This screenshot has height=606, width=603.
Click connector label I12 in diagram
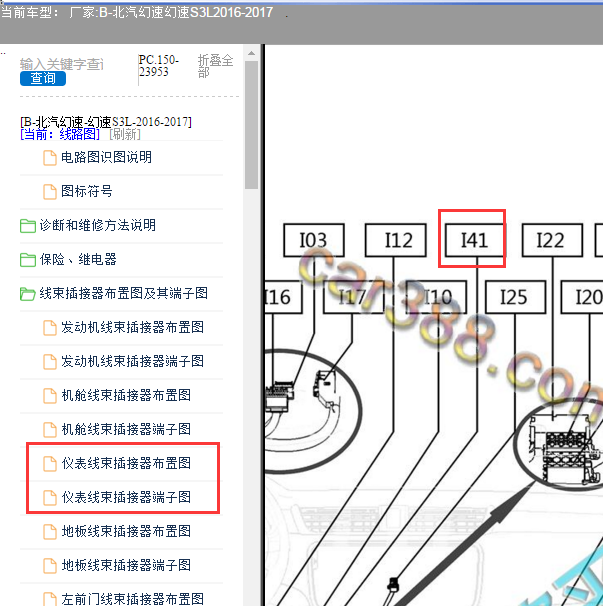click(x=396, y=240)
